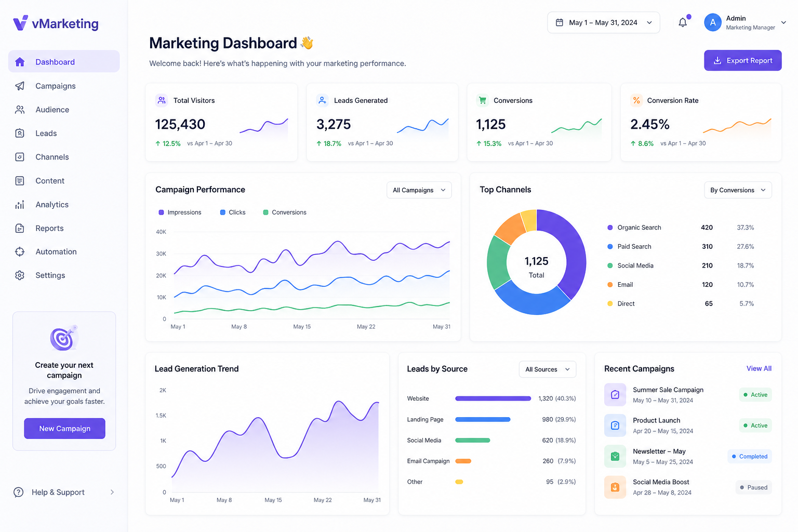Click the donut chart center total
The image size is (798, 532).
pos(537,267)
